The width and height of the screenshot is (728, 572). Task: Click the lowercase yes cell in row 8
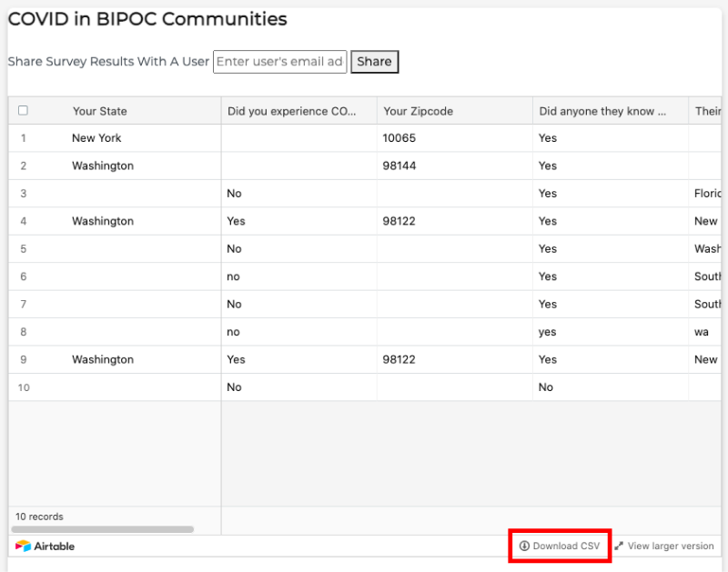click(x=611, y=332)
